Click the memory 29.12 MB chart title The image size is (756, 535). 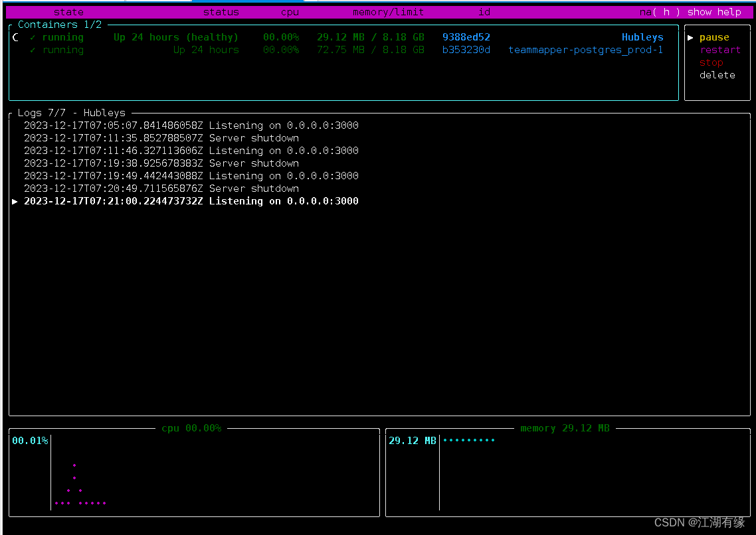point(565,428)
